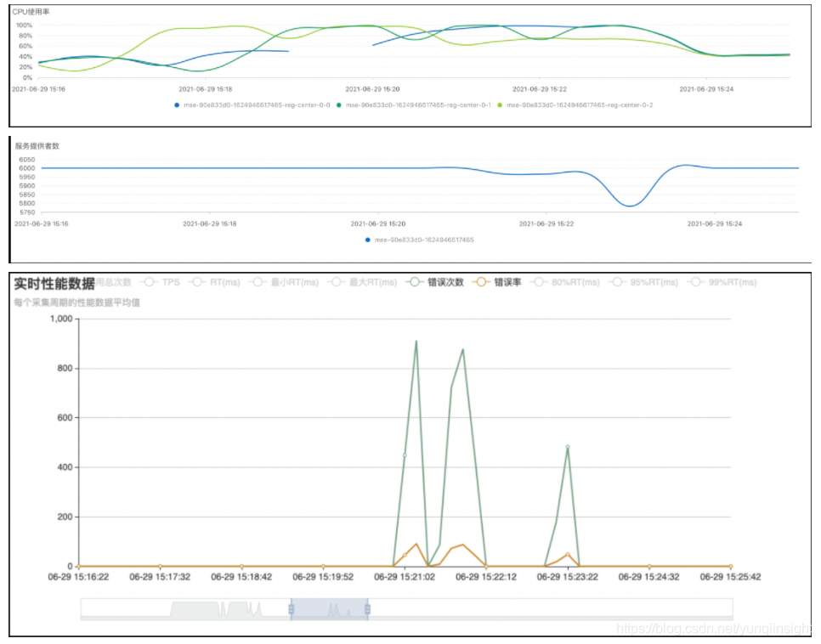Click x-axis label 06-29 15:22:12
The height and width of the screenshot is (644, 821).
coord(486,577)
